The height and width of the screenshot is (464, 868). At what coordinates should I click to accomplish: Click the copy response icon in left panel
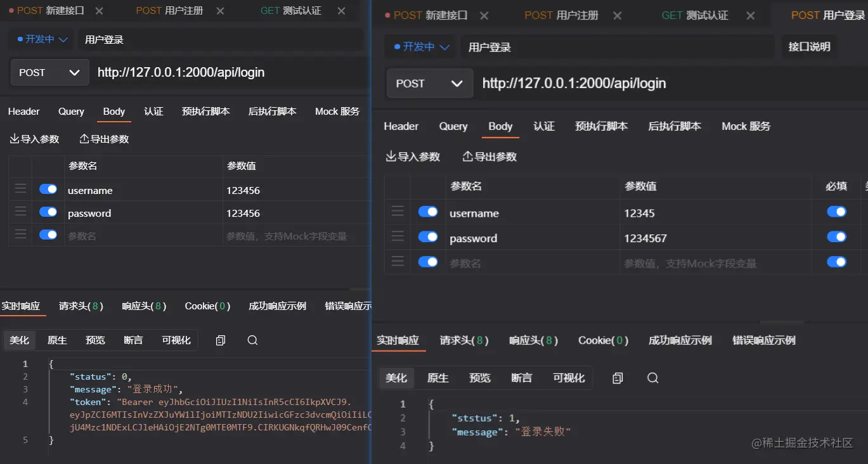pyautogui.click(x=221, y=340)
